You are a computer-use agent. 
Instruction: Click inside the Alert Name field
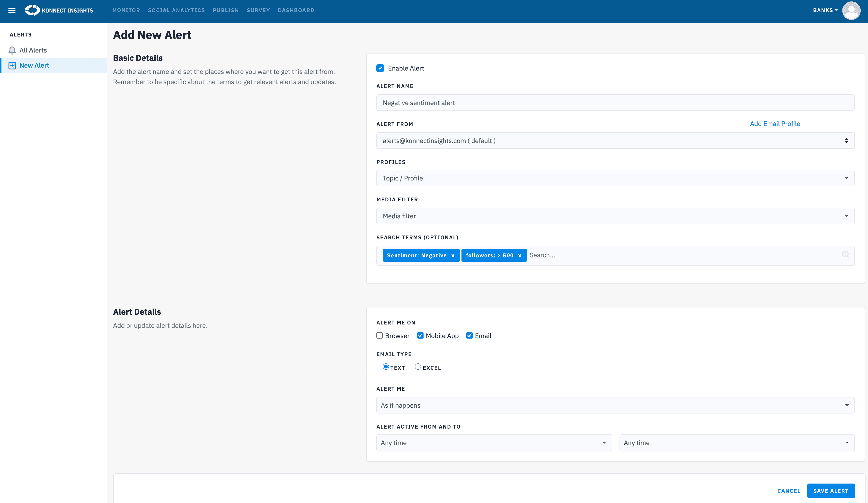click(x=615, y=102)
